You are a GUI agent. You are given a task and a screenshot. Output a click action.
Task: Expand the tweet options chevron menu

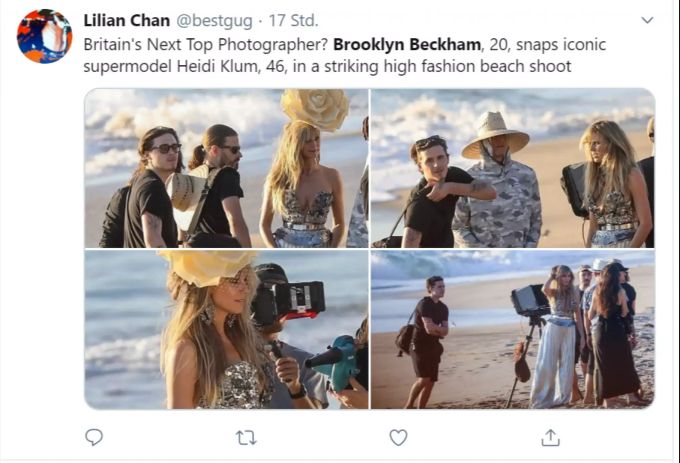coord(647,20)
